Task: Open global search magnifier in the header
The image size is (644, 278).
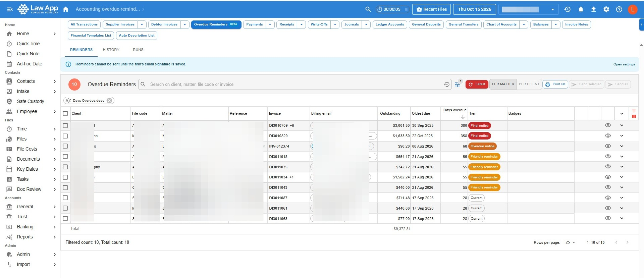Action: click(x=368, y=9)
